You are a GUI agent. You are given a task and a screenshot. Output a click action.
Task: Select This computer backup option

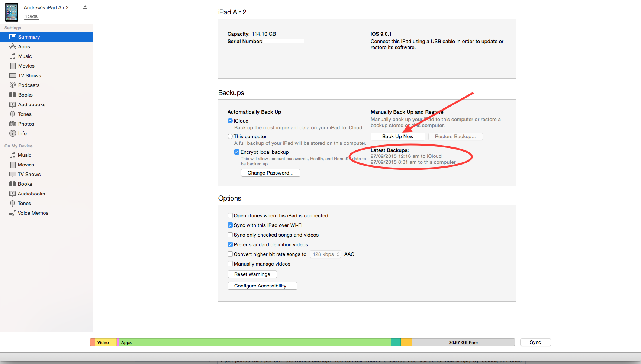(x=230, y=136)
